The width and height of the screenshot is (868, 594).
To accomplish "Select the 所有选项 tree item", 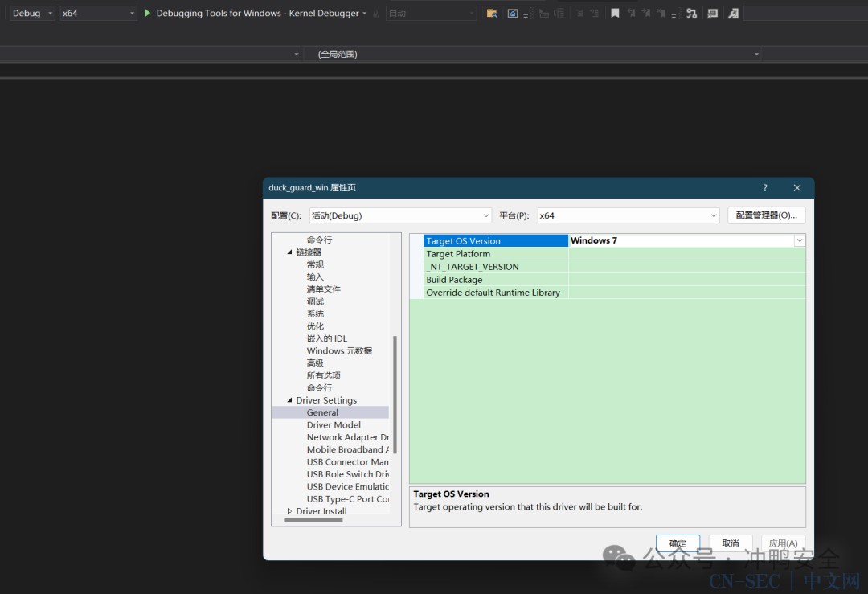I will tap(324, 375).
